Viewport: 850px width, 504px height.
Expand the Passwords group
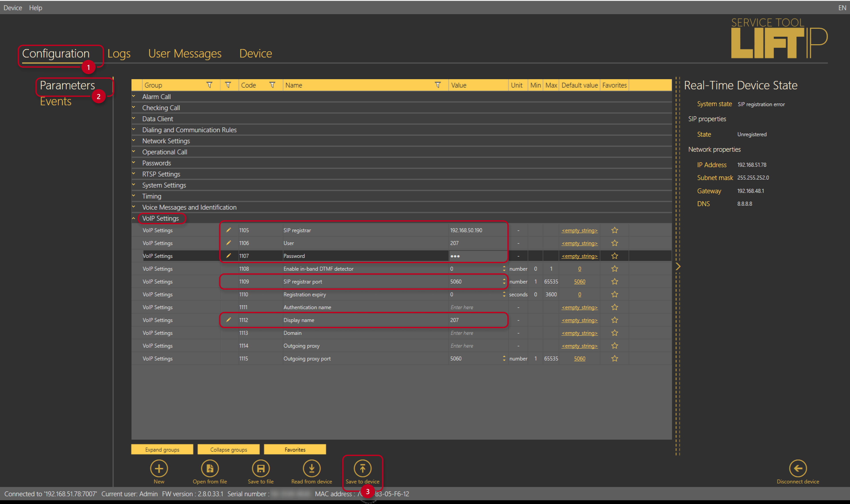coord(133,163)
